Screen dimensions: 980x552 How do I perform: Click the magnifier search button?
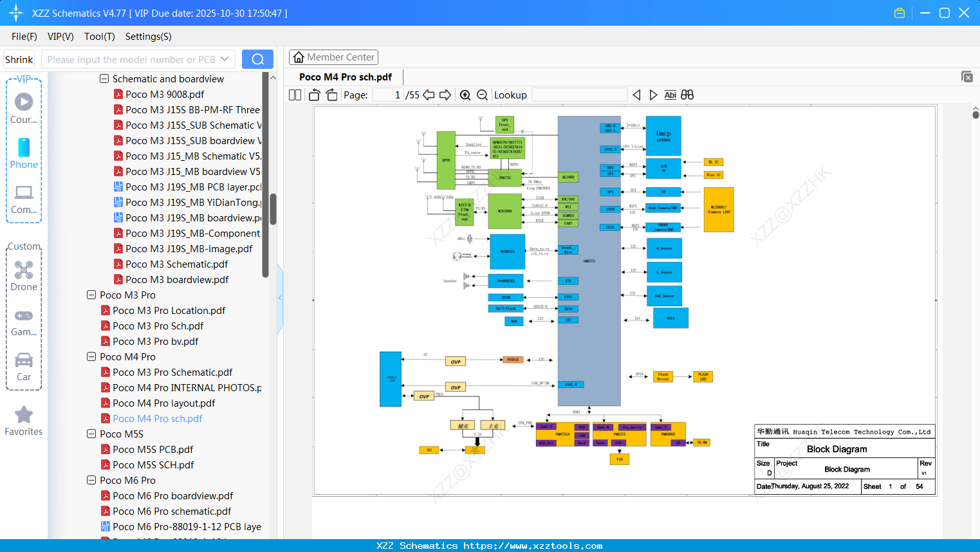coord(257,59)
